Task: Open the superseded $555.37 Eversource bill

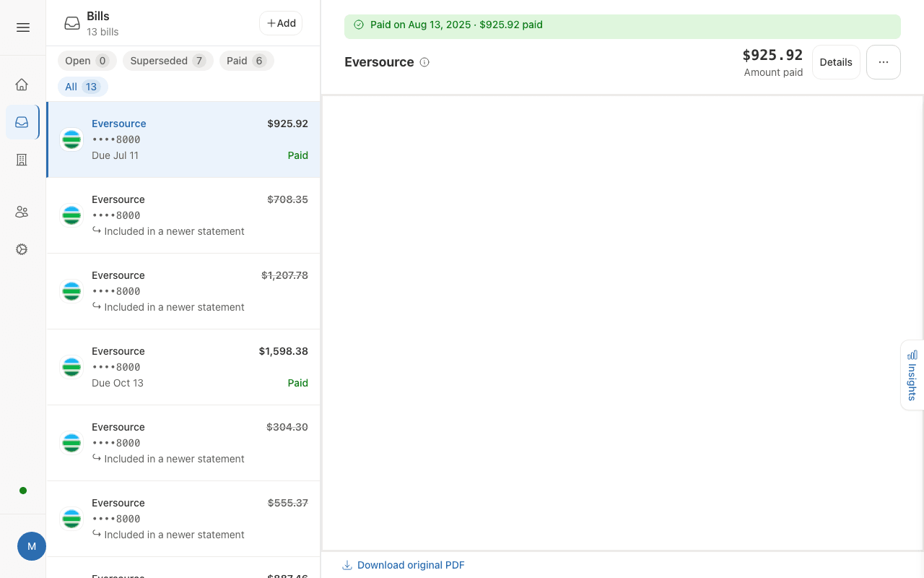Action: [x=183, y=519]
